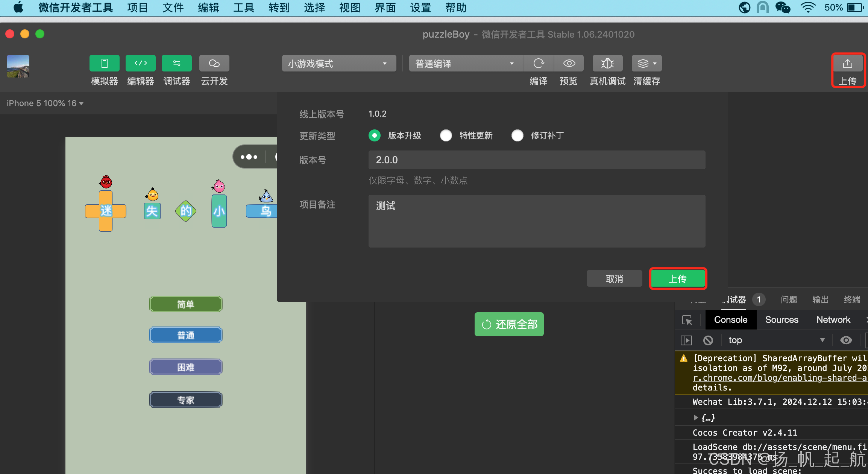Screen dimensions: 868x474
Task: Open the mini game three-dots menu
Action: coord(249,157)
